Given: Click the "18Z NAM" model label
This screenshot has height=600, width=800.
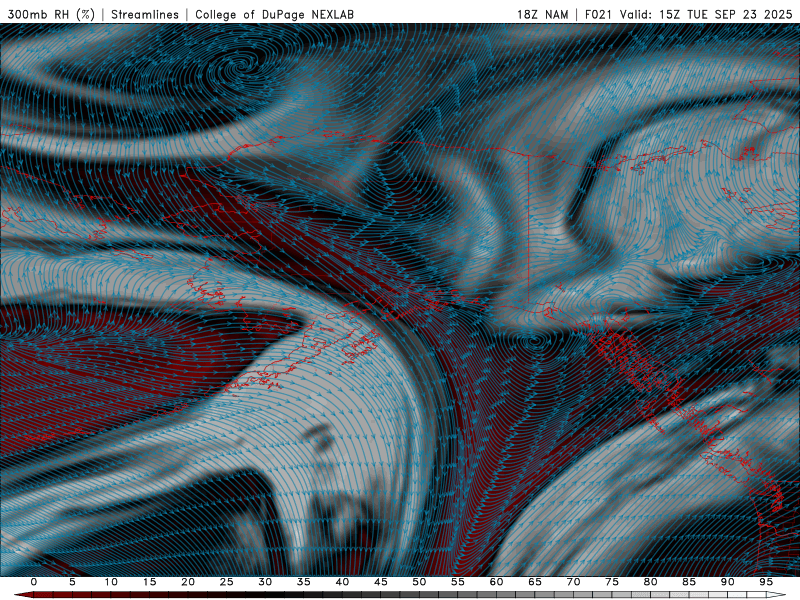Looking at the screenshot, I should [542, 14].
